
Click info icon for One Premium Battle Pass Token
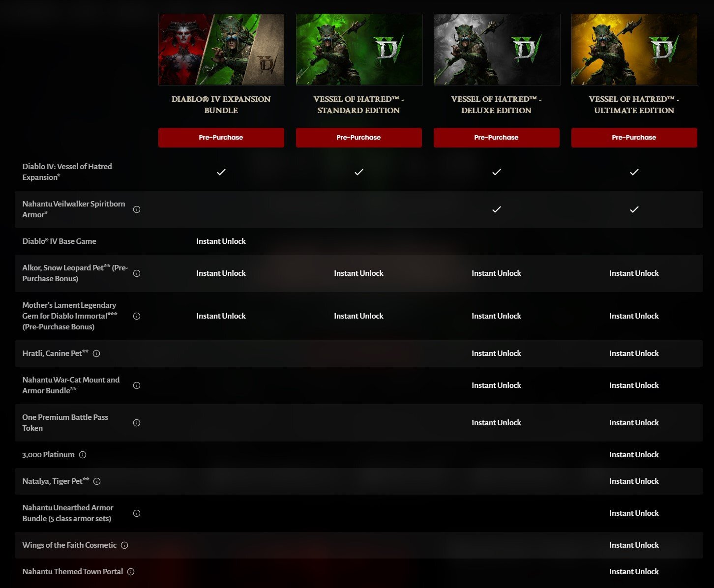coord(137,423)
